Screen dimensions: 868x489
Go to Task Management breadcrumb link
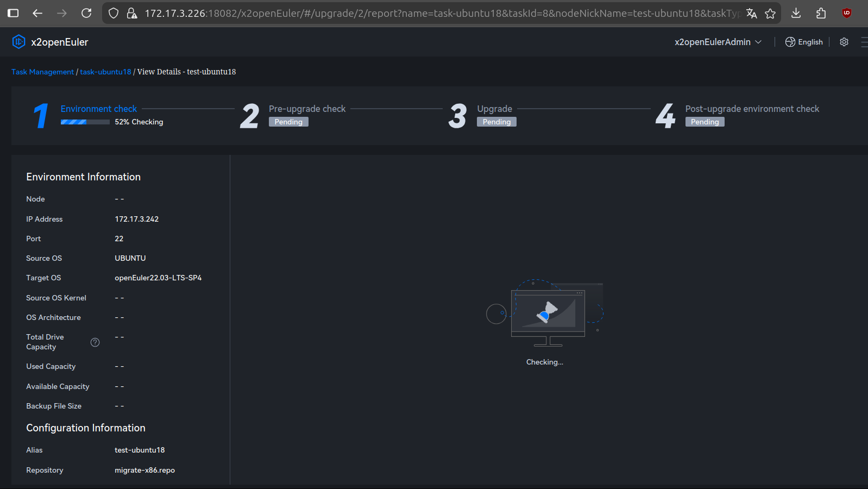[42, 72]
